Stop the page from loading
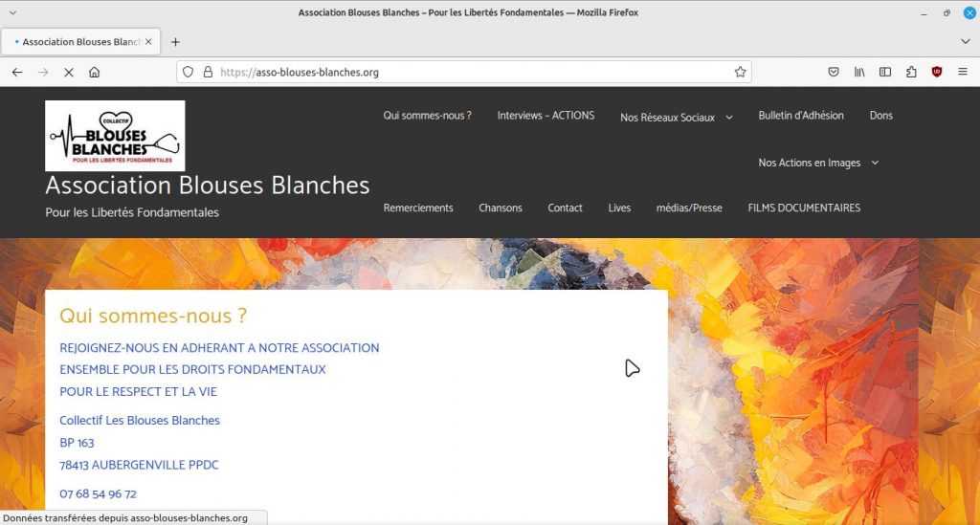This screenshot has width=980, height=525. [68, 72]
